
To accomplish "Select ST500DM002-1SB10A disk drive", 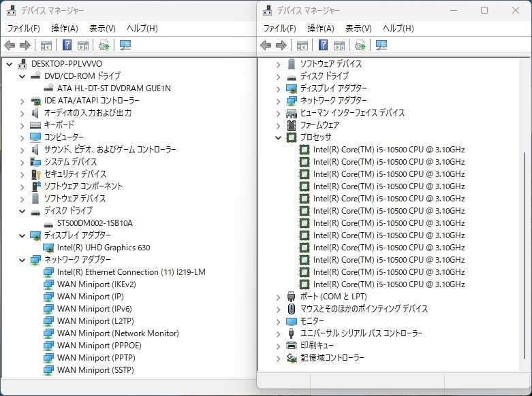I will pos(95,223).
